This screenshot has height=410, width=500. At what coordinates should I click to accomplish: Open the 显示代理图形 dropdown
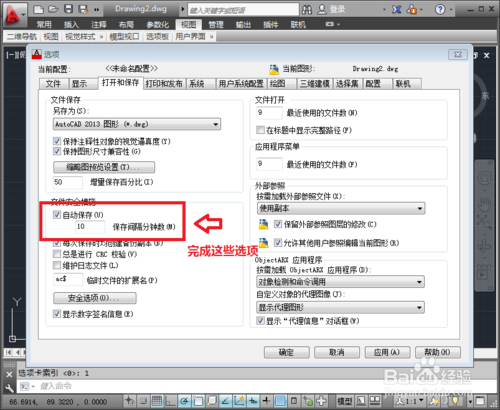tap(340, 307)
